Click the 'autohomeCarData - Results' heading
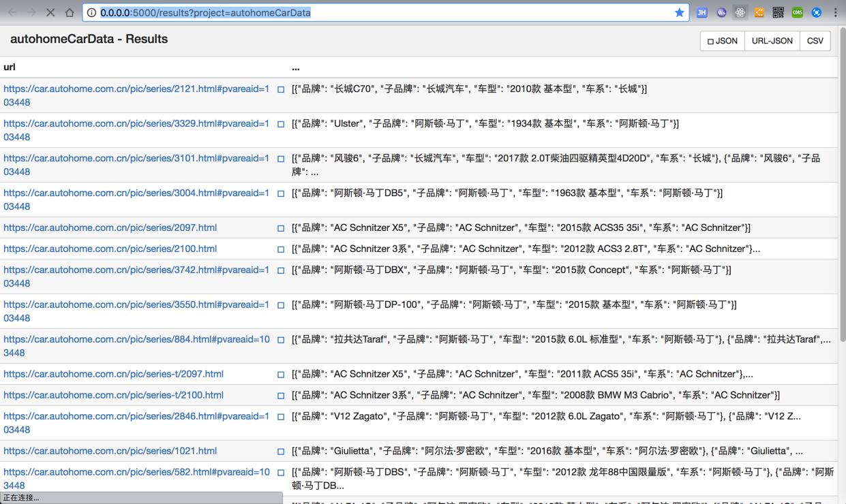This screenshot has height=504, width=846. click(x=89, y=39)
